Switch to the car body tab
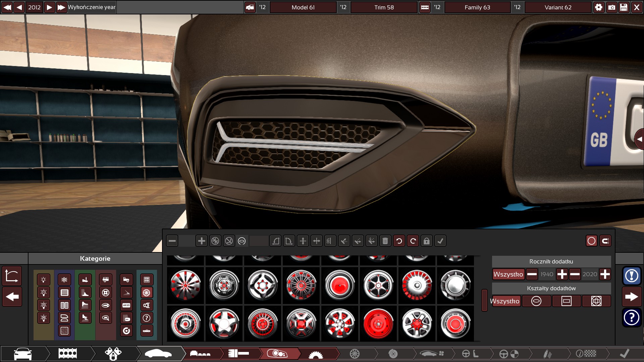Image resolution: width=644 pixels, height=362 pixels. [x=158, y=354]
